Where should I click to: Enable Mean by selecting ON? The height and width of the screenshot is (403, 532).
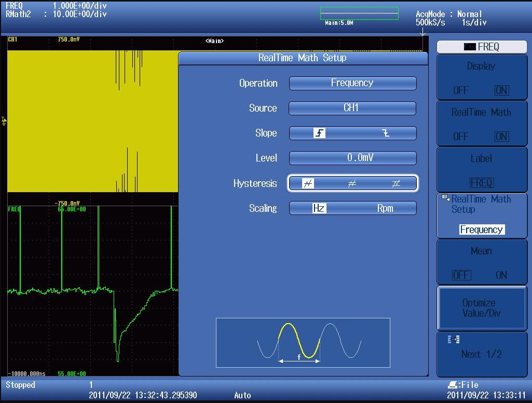click(501, 275)
